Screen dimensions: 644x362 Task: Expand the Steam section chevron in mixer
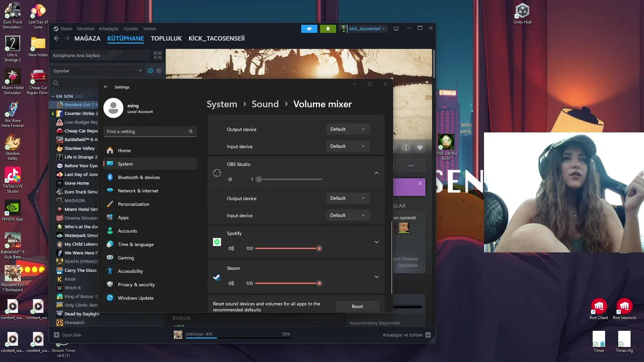pyautogui.click(x=376, y=277)
